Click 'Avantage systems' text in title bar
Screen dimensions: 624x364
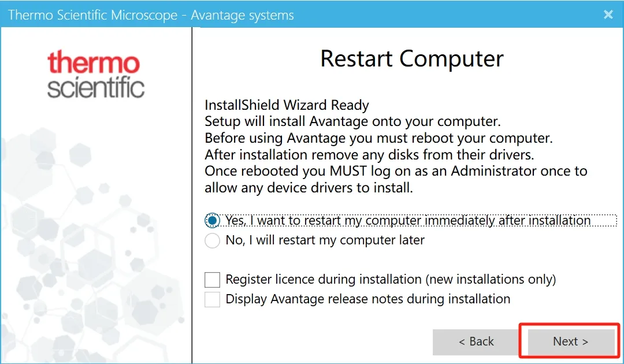[242, 15]
